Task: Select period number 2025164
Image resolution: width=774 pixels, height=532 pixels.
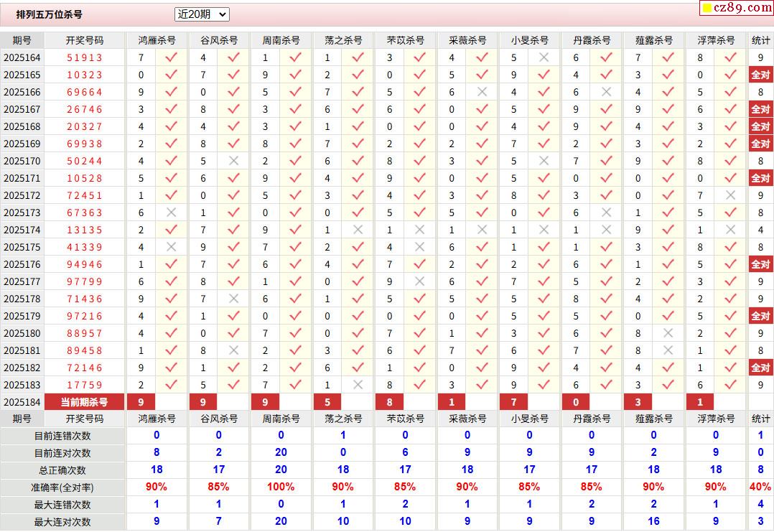Action: point(22,57)
